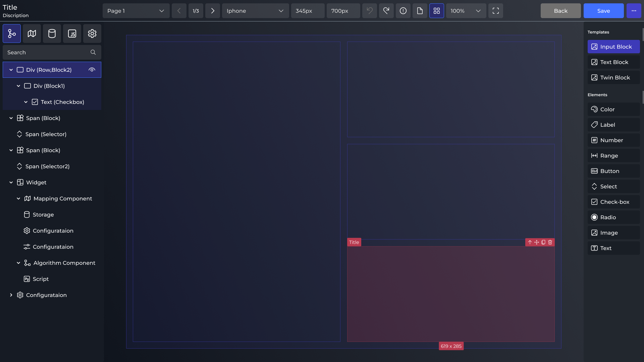The height and width of the screenshot is (362, 644).
Task: Open the JS script panel tab
Action: click(72, 34)
